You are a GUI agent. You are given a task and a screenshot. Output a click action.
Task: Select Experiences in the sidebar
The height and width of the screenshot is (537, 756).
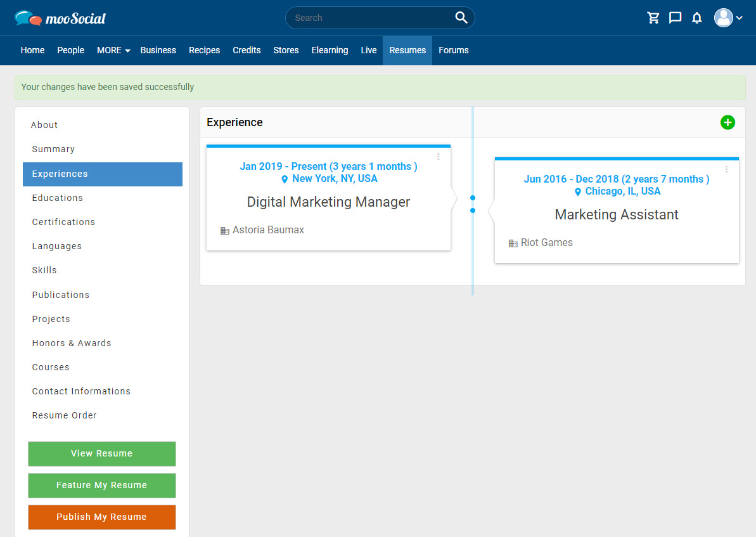[103, 174]
